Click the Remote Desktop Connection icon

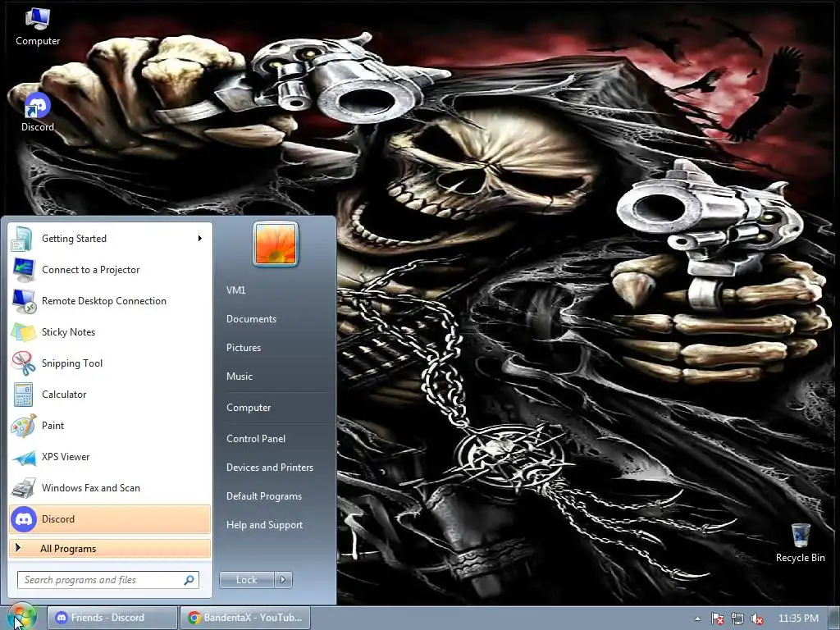[23, 301]
